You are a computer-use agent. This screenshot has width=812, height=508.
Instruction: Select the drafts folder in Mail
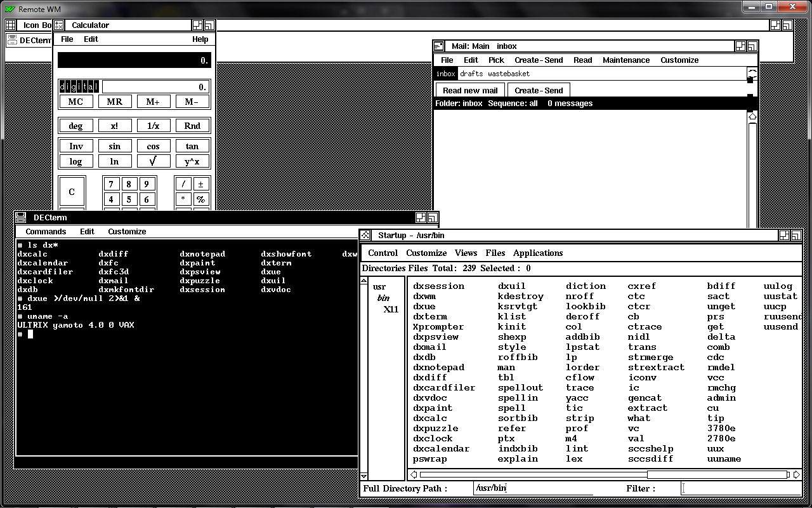coord(471,74)
